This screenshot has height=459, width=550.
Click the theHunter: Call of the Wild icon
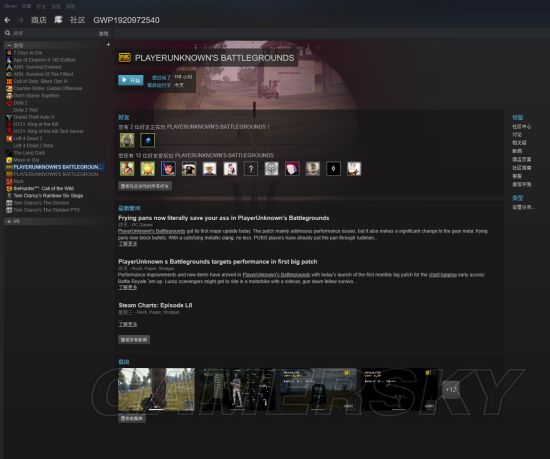[x=9, y=189]
